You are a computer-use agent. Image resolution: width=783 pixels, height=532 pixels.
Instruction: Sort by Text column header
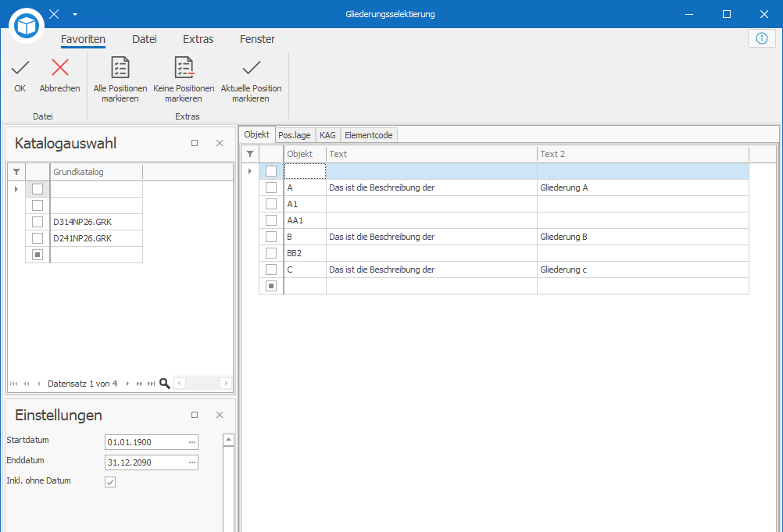coord(431,154)
